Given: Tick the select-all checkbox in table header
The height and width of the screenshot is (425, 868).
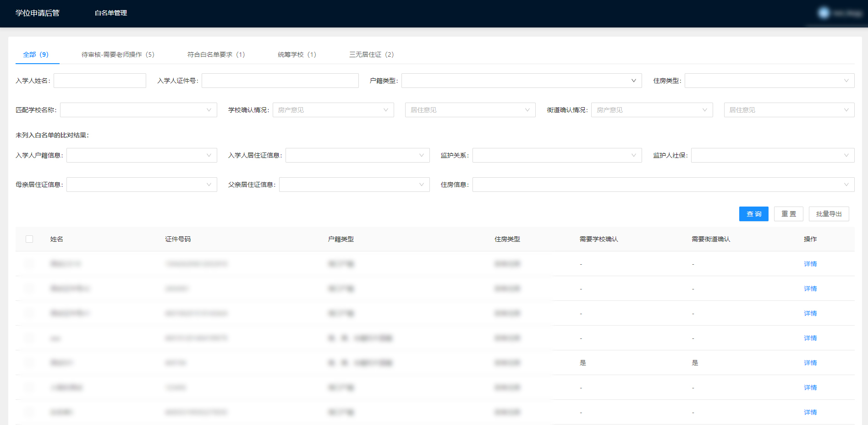Looking at the screenshot, I should [x=29, y=239].
